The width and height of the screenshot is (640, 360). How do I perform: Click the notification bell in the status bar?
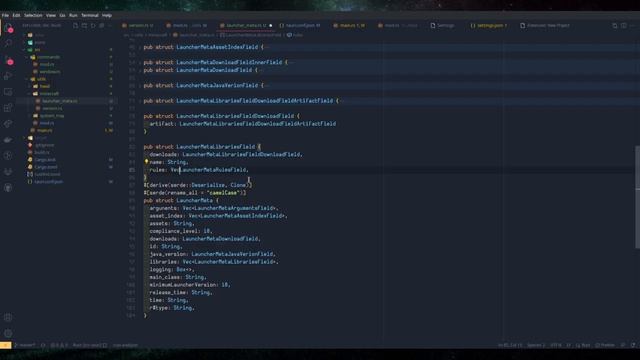click(633, 345)
